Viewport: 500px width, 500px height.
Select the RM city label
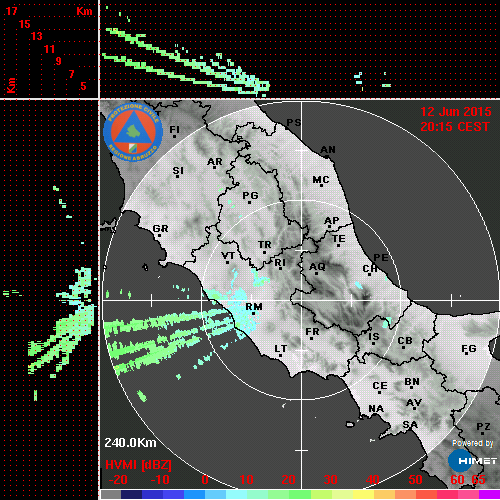click(254, 306)
